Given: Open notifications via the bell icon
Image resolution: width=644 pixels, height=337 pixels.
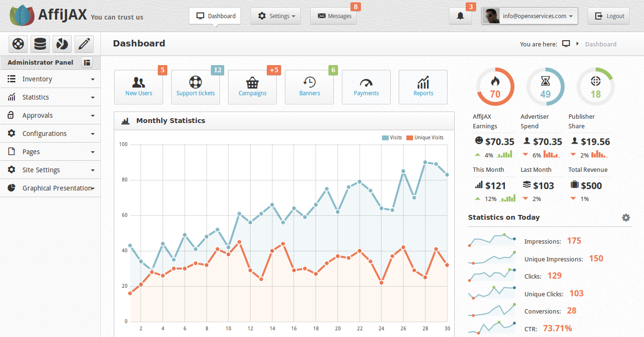Looking at the screenshot, I should pos(460,16).
